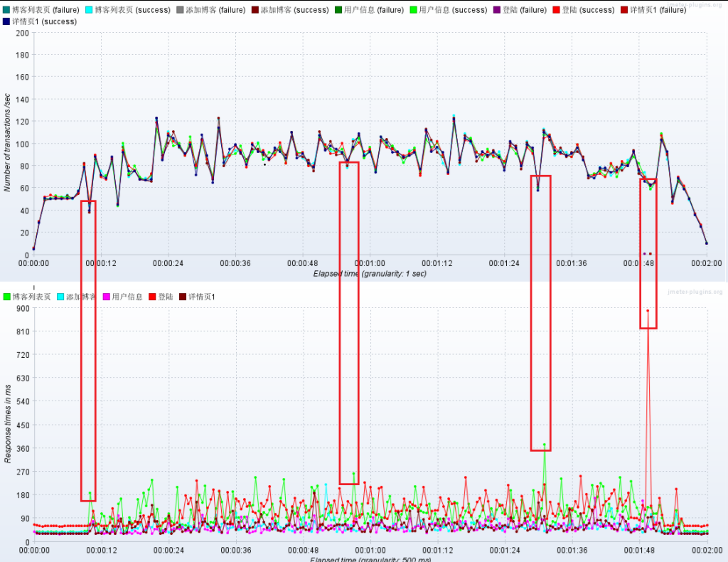Click the 450 tick on the response times axis
Image resolution: width=728 pixels, height=562 pixels.
click(23, 425)
